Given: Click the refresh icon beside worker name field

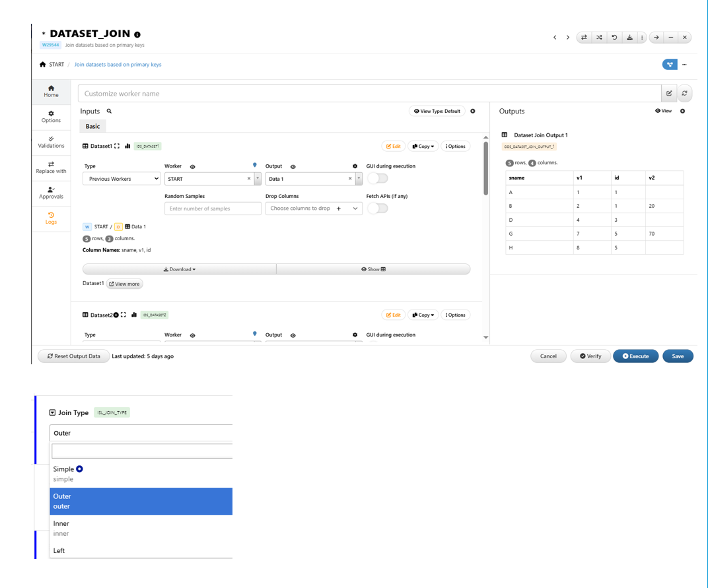Looking at the screenshot, I should 684,94.
